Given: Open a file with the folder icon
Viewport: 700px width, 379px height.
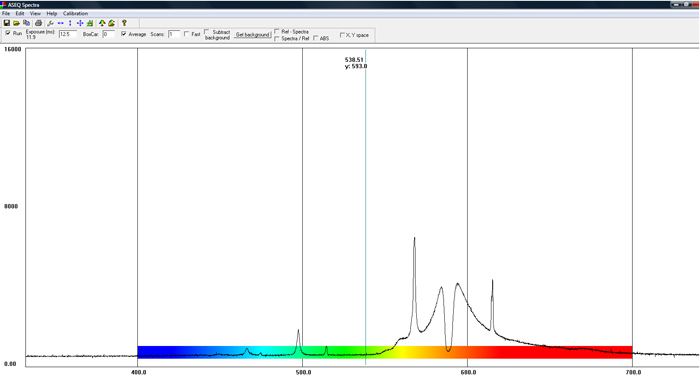Looking at the screenshot, I should coord(16,23).
